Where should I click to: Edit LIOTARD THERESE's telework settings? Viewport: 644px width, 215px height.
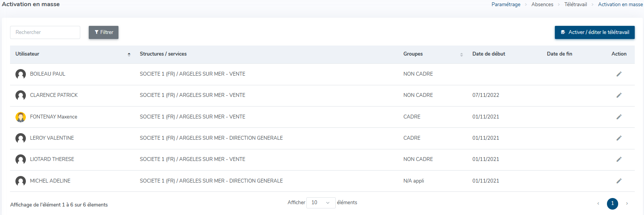619,159
